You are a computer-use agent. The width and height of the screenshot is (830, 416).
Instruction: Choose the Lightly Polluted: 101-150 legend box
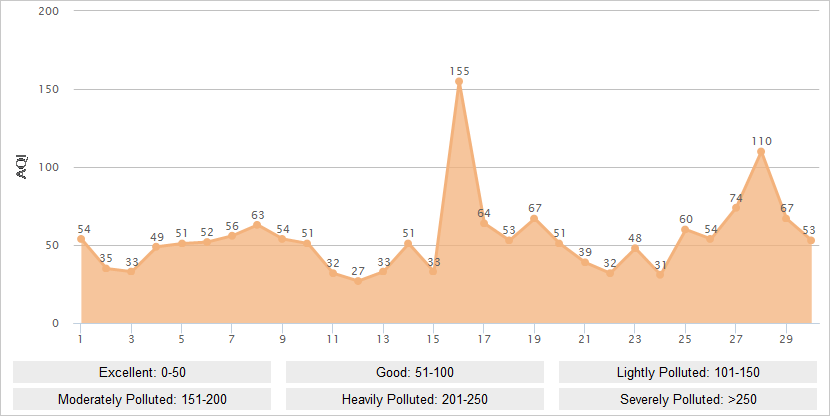688,372
